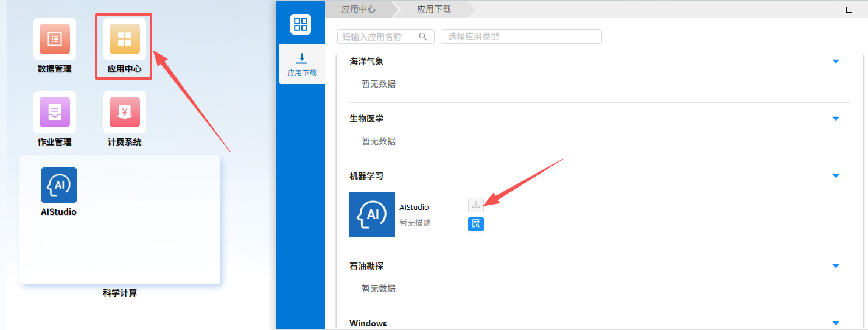Click the magnifier icon in search box
868x330 pixels.
[x=423, y=37]
